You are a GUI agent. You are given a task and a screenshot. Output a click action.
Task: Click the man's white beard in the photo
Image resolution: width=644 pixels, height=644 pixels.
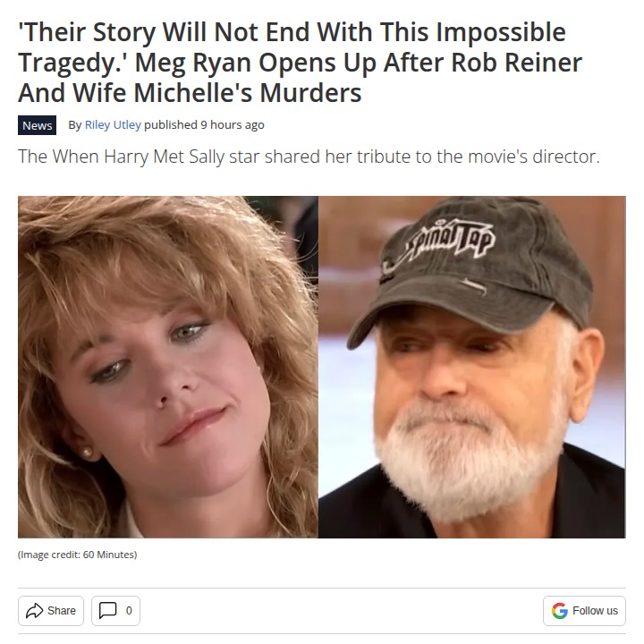click(x=468, y=456)
